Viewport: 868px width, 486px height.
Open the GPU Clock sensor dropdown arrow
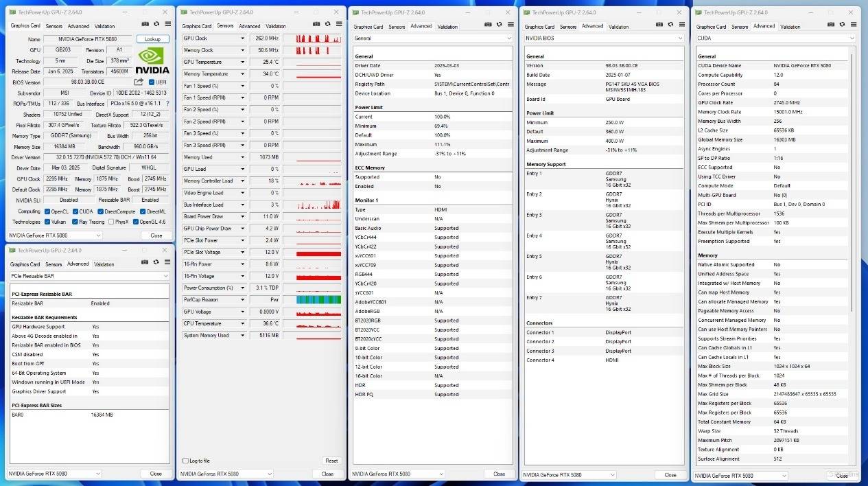(242, 38)
